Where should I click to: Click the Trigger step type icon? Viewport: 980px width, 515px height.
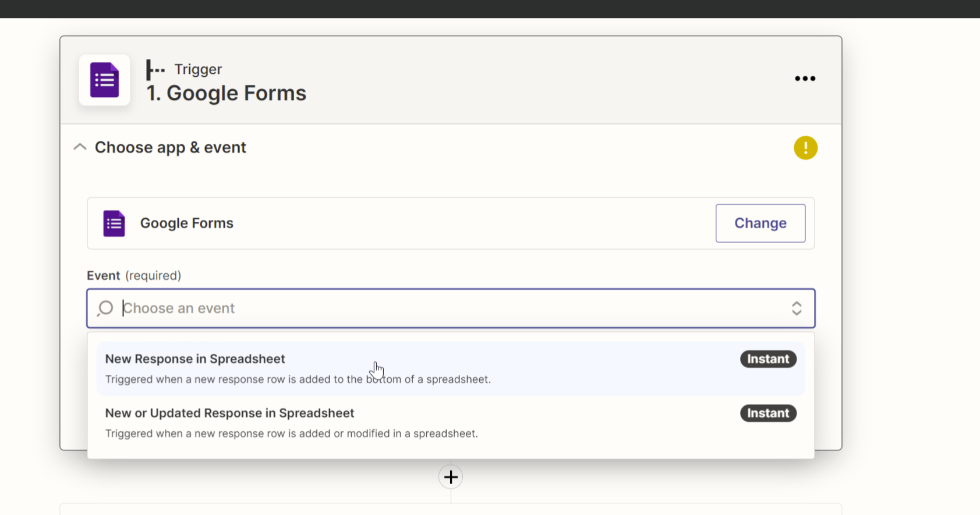click(155, 69)
